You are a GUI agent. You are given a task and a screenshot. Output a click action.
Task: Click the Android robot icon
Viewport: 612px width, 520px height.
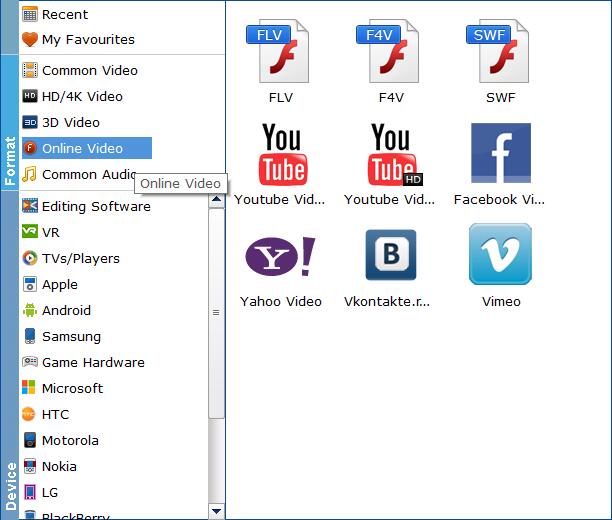(x=30, y=310)
